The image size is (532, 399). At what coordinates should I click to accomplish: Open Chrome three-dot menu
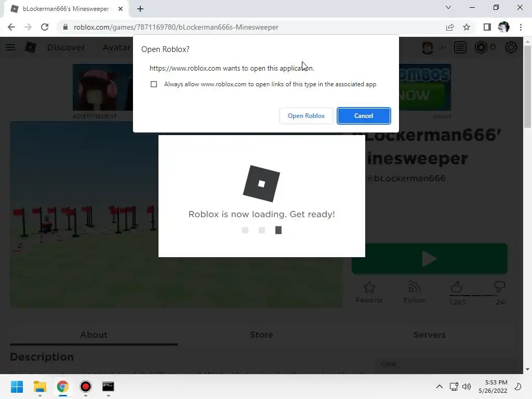click(x=521, y=27)
